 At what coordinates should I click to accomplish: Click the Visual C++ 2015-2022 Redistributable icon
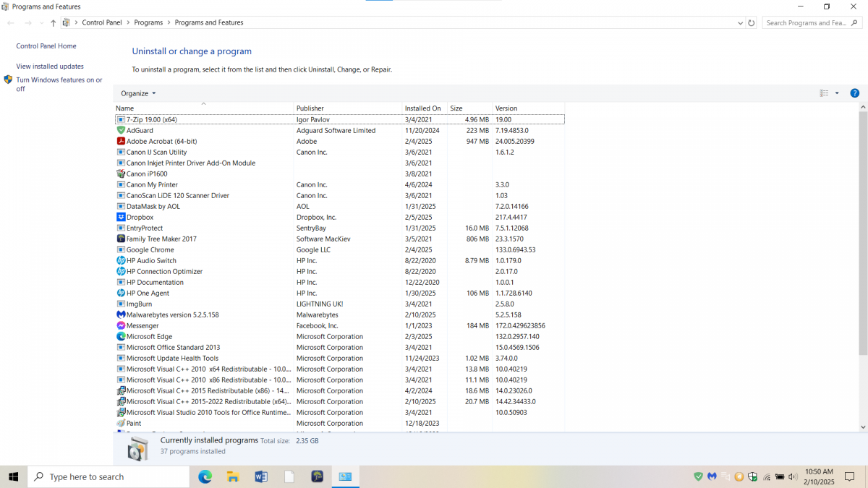point(121,401)
